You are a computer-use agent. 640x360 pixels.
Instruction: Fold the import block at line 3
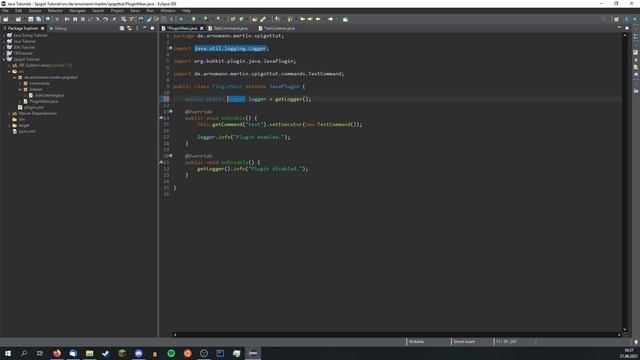[171, 48]
